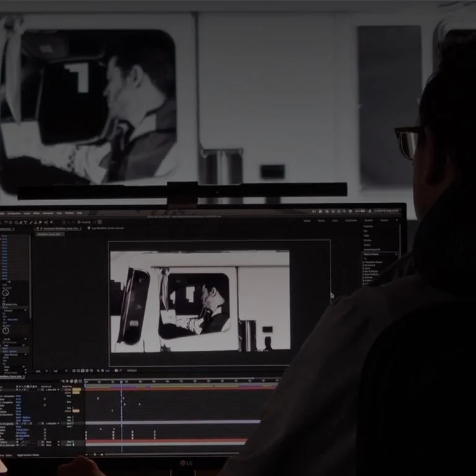Image resolution: width=476 pixels, height=476 pixels.
Task: Open the Animation menu
Action: click(48, 213)
